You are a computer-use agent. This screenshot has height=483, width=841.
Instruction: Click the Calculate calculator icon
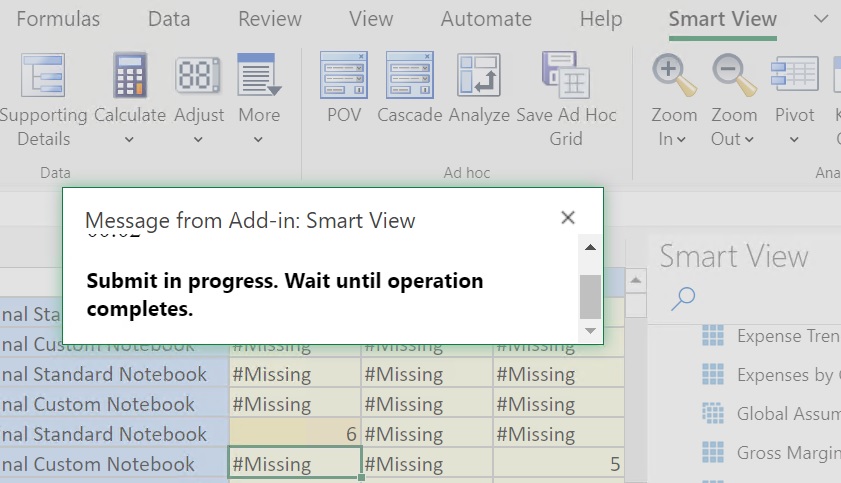point(130,75)
